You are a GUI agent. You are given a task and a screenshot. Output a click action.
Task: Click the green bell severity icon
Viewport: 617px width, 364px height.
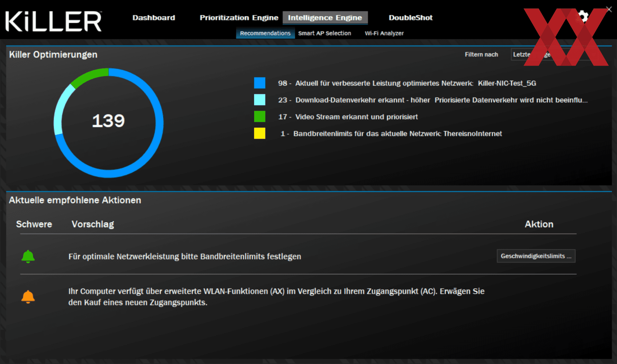[x=28, y=256]
